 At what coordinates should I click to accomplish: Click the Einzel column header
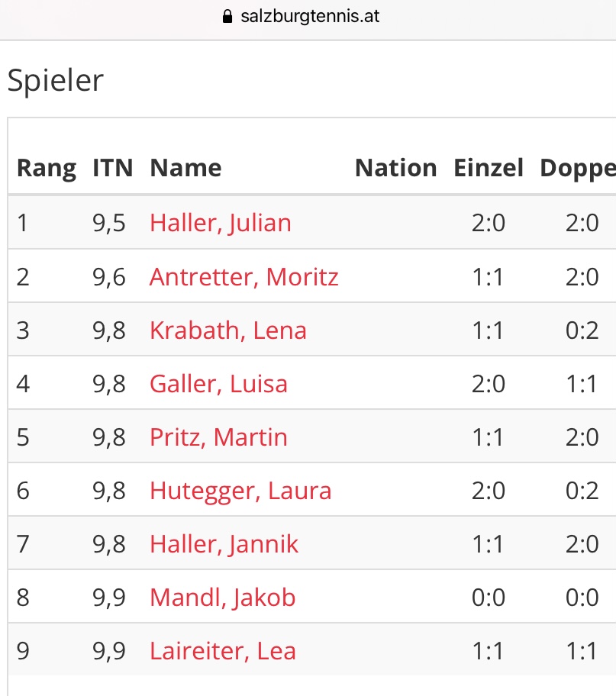488,168
